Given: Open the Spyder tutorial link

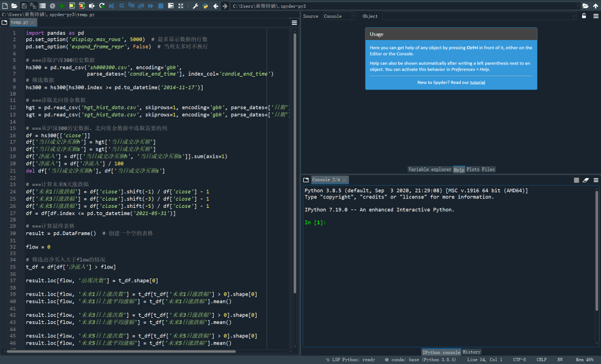Looking at the screenshot, I should click(x=477, y=82).
